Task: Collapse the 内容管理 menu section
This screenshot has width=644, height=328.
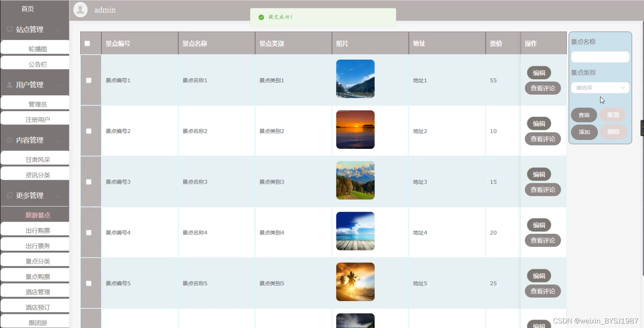Action: (x=58, y=141)
